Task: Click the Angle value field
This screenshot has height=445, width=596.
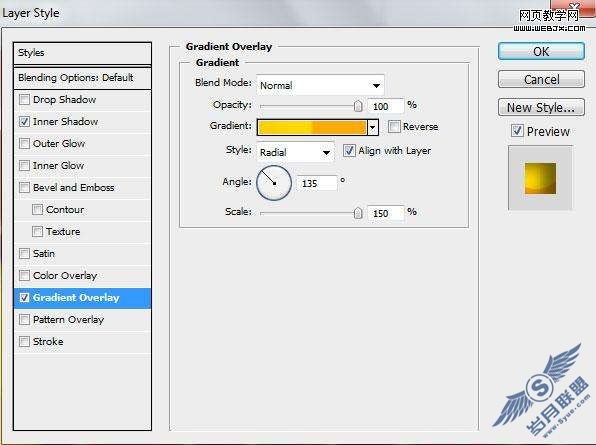Action: (x=317, y=183)
